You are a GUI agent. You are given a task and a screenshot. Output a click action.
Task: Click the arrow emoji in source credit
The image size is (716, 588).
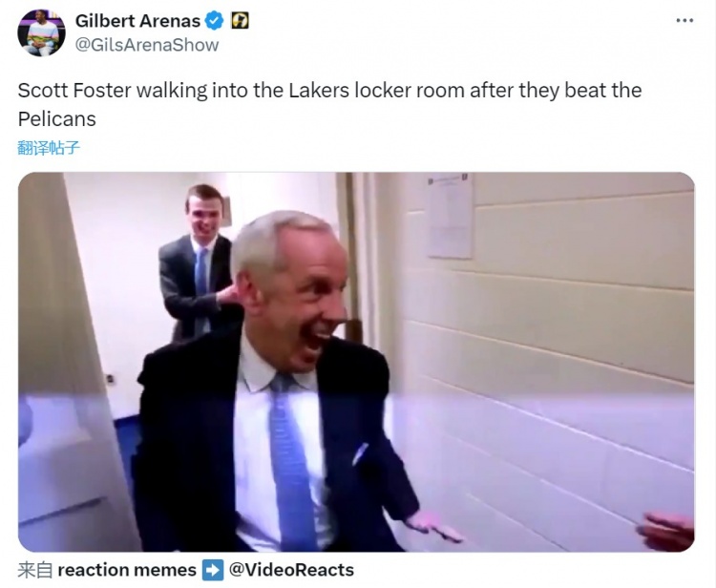coord(213,570)
